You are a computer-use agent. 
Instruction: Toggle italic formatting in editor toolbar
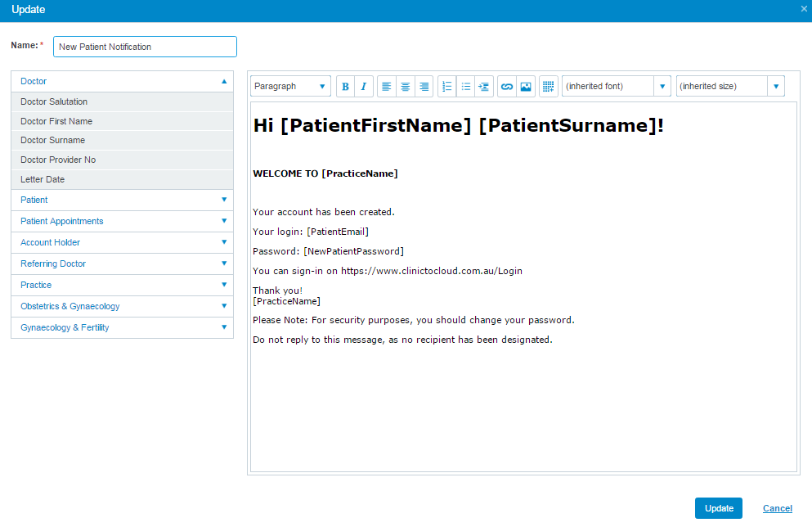[364, 87]
